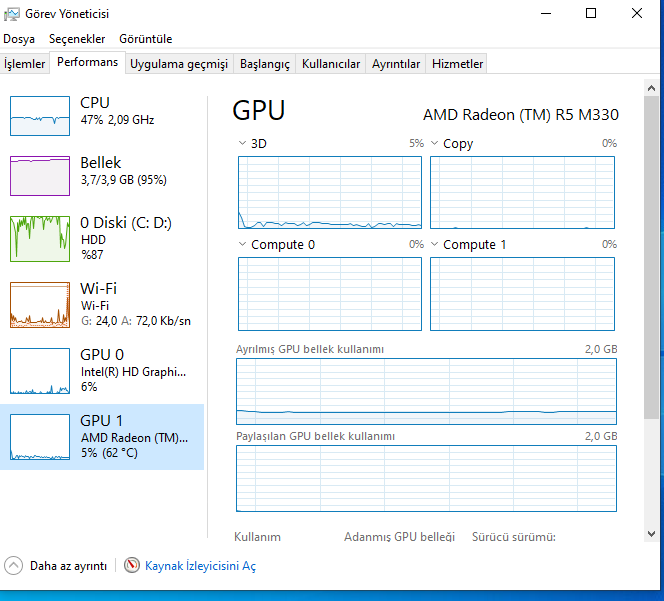The width and height of the screenshot is (664, 601).
Task: Open the Başlangıç tab
Action: click(x=265, y=64)
